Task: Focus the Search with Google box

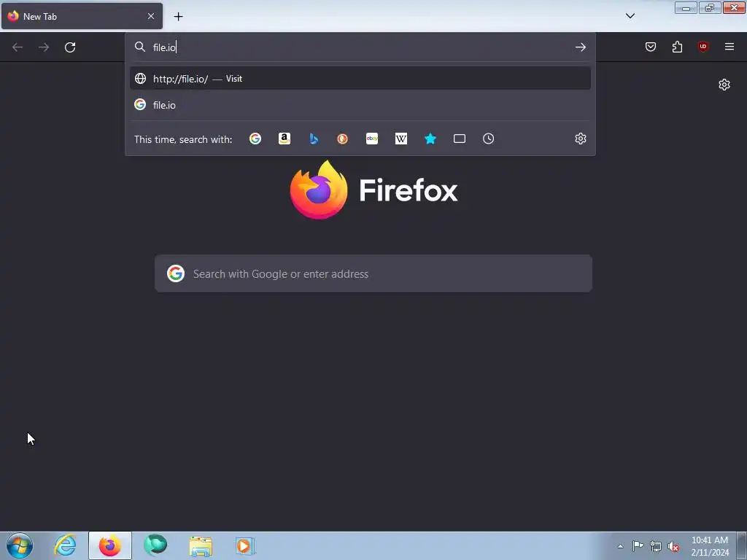Action: 373,274
